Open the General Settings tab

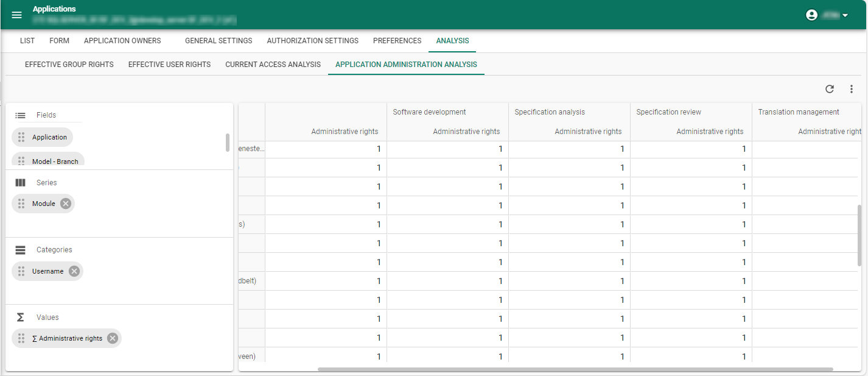tap(219, 41)
